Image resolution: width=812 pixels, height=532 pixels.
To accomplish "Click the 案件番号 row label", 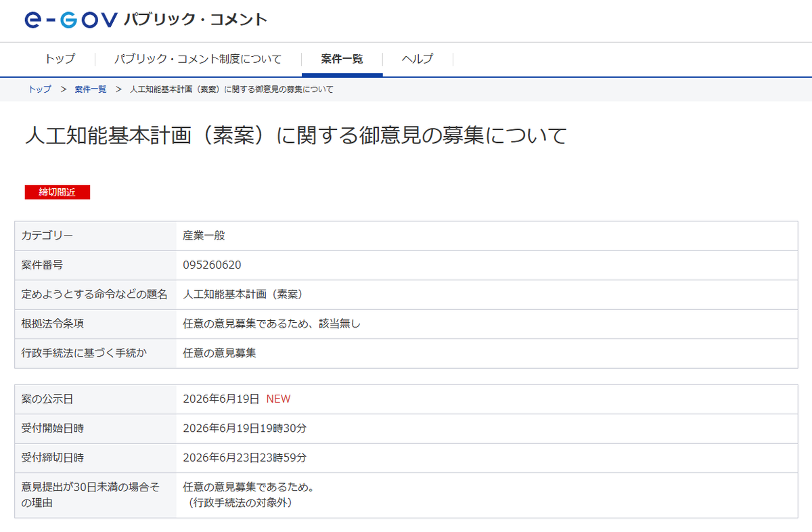I will tap(42, 265).
